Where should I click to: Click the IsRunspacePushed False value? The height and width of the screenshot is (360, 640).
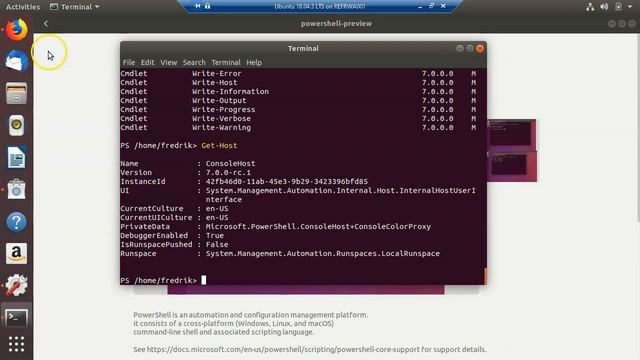click(x=217, y=244)
